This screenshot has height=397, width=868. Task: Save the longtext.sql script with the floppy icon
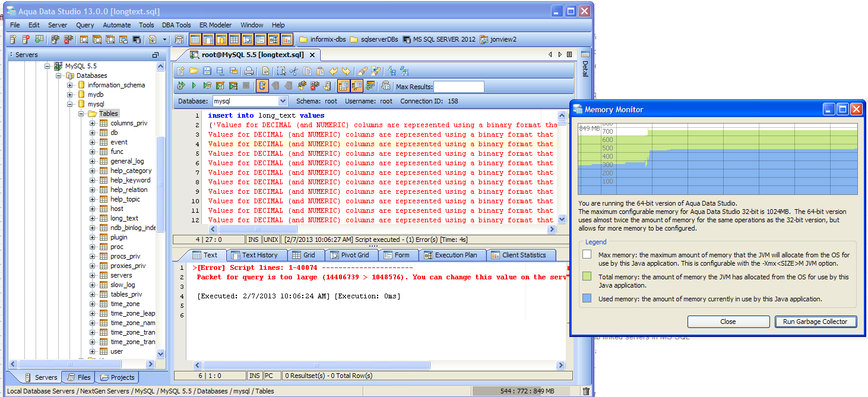click(207, 71)
